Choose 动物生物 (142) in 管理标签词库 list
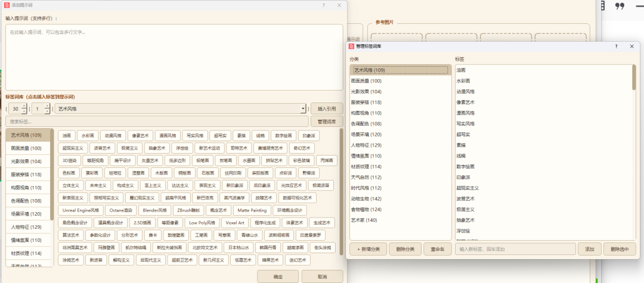The width and height of the screenshot is (644, 283). coord(401,198)
